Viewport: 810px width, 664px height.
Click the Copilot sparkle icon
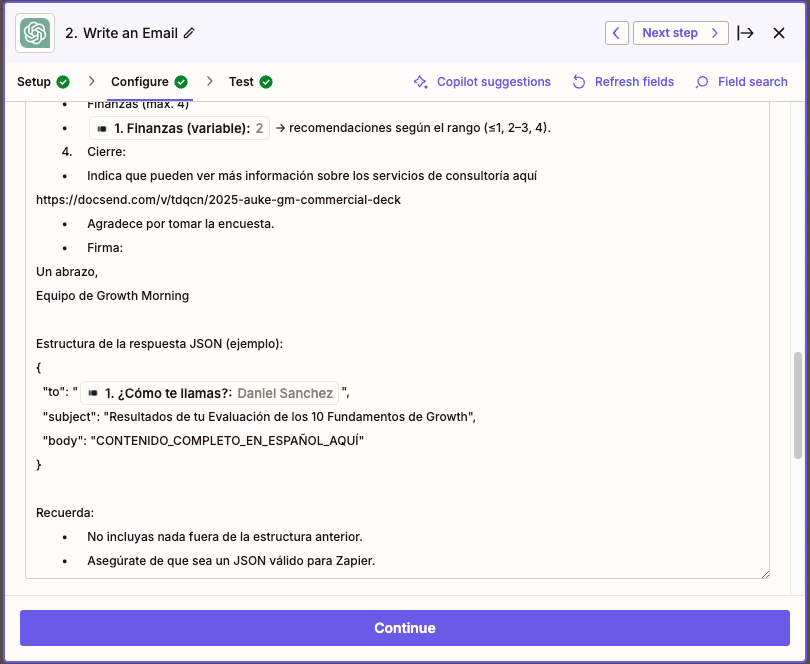coord(420,82)
